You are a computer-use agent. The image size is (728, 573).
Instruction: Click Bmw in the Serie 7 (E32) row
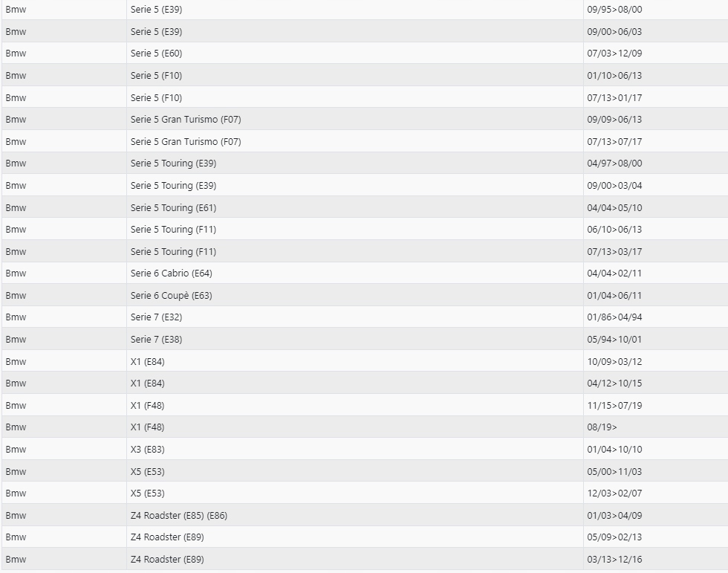[16, 317]
